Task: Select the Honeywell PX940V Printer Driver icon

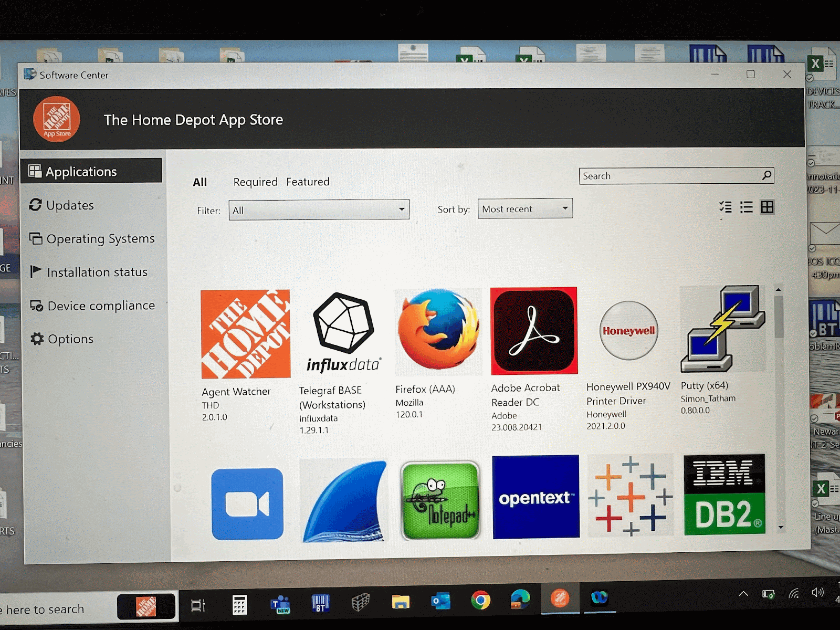Action: coord(629,331)
